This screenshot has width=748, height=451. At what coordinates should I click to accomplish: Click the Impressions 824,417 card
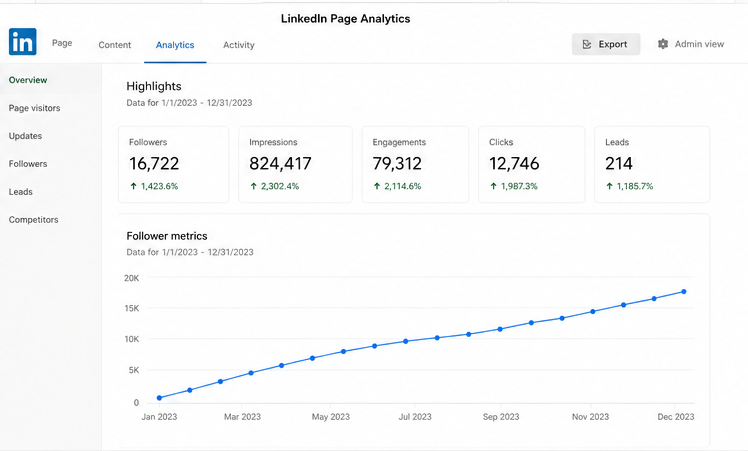pyautogui.click(x=295, y=165)
